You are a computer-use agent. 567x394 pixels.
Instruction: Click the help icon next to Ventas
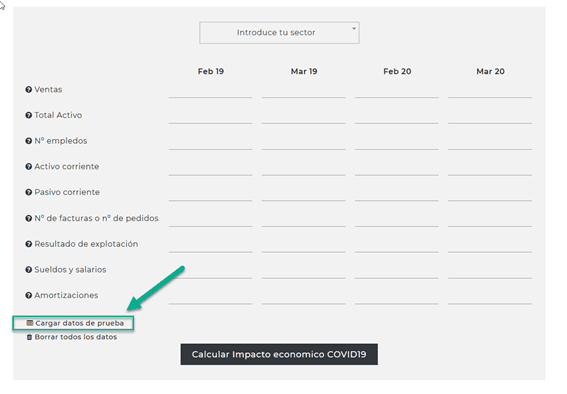tap(29, 90)
